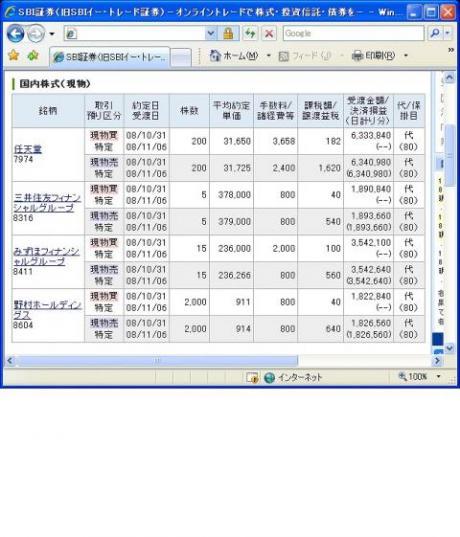Open the 任天堂 stock link
The height and width of the screenshot is (537, 460).
click(x=27, y=149)
